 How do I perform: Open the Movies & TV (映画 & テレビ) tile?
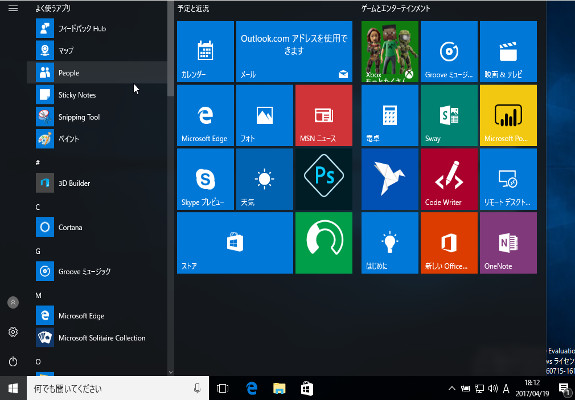(x=508, y=51)
